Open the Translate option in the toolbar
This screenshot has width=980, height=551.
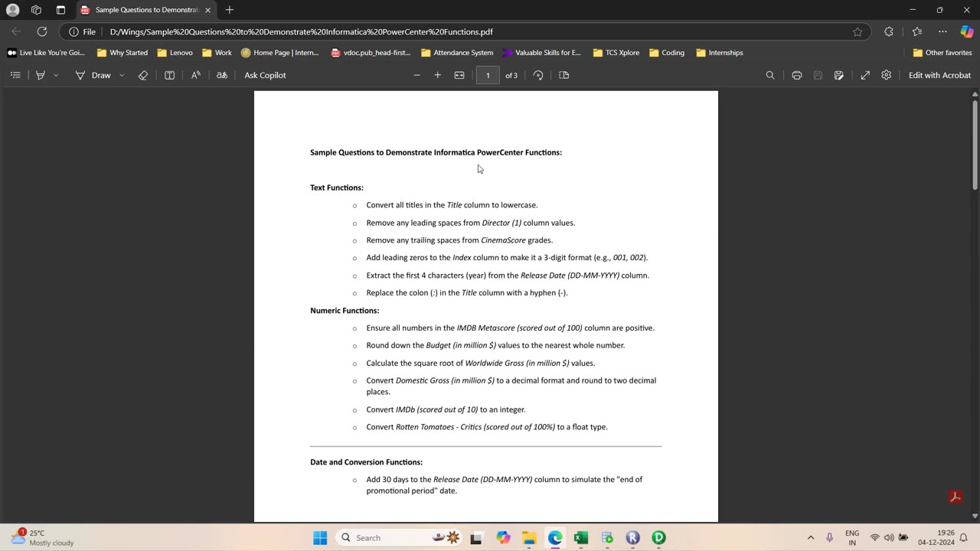tap(222, 75)
